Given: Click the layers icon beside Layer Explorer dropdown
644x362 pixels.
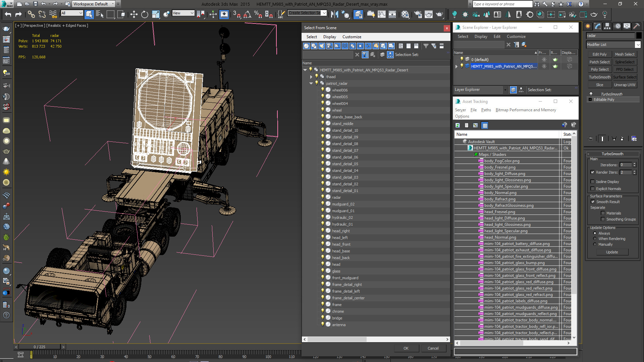Looking at the screenshot, I should [513, 90].
